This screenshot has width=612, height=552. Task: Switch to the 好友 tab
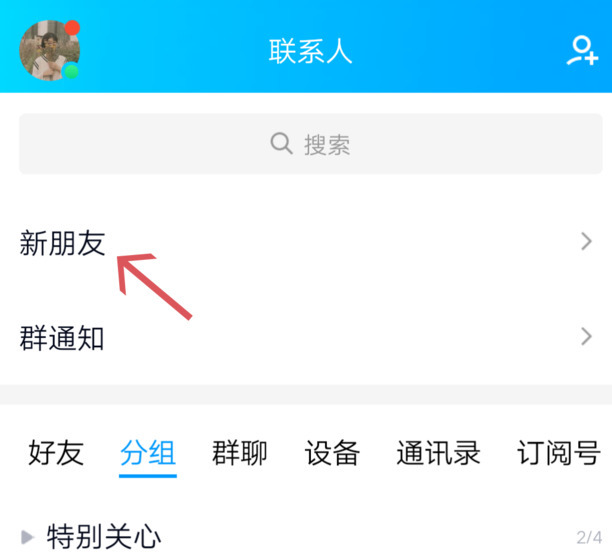tap(56, 453)
